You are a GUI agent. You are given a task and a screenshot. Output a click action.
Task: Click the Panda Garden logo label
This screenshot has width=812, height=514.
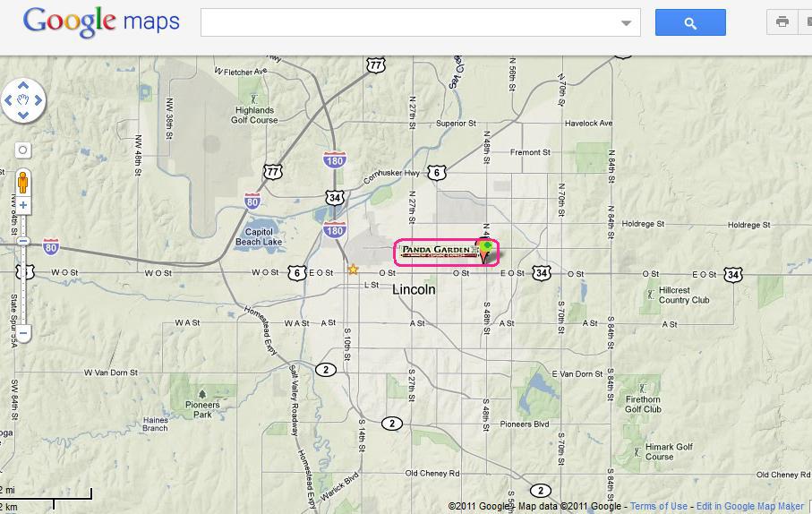click(x=438, y=252)
